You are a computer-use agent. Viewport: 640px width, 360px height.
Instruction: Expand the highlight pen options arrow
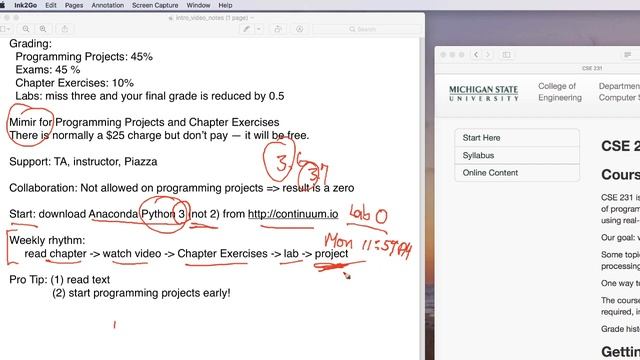pos(259,29)
